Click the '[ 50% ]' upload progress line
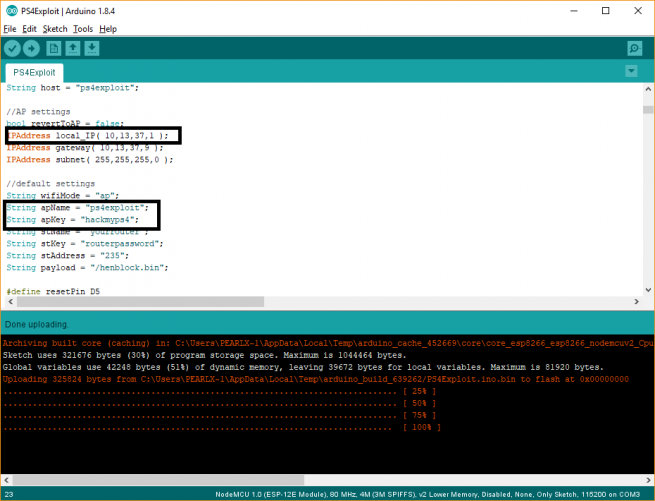Image resolution: width=655 pixels, height=501 pixels. pos(219,404)
